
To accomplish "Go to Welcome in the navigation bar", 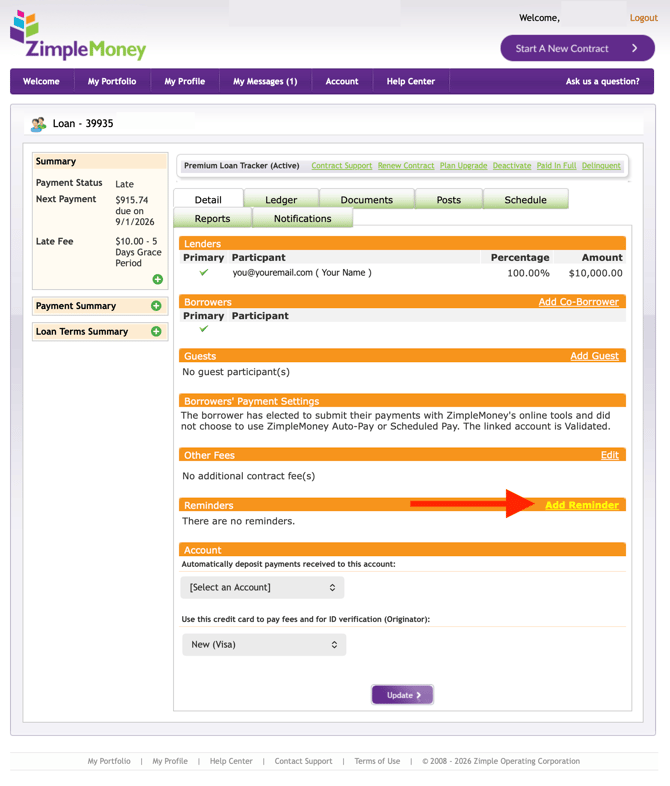I will click(41, 81).
